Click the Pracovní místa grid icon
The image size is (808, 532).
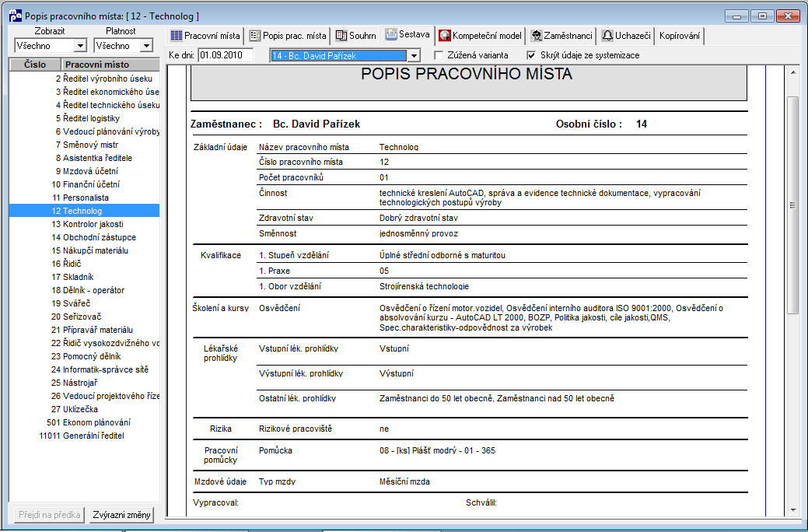177,36
